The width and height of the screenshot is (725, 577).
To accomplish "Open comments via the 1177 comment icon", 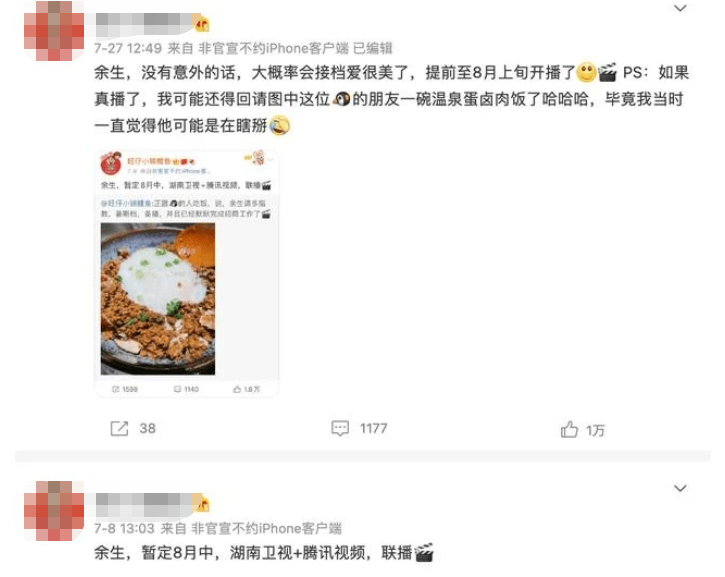I will coord(340,428).
